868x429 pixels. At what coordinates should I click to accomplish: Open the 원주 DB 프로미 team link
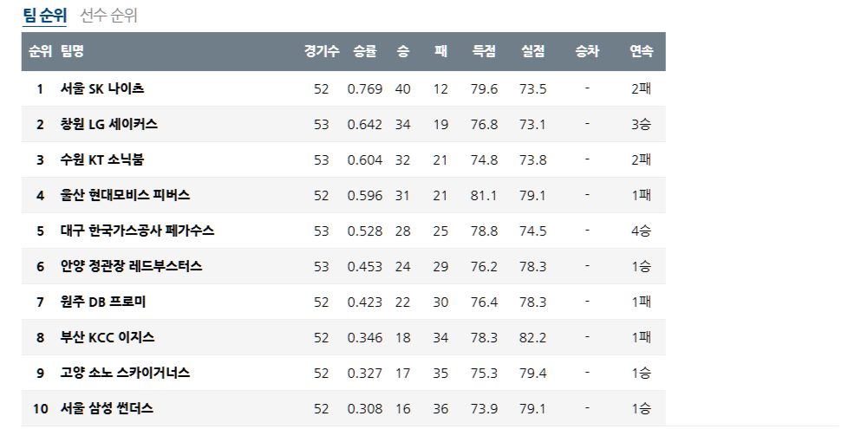[x=103, y=302]
